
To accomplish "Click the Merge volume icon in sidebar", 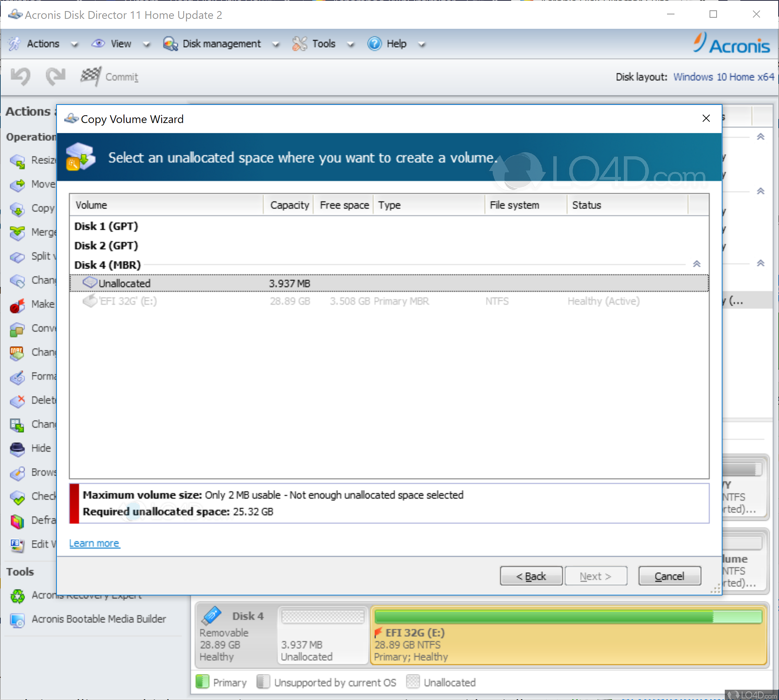I will pos(17,233).
